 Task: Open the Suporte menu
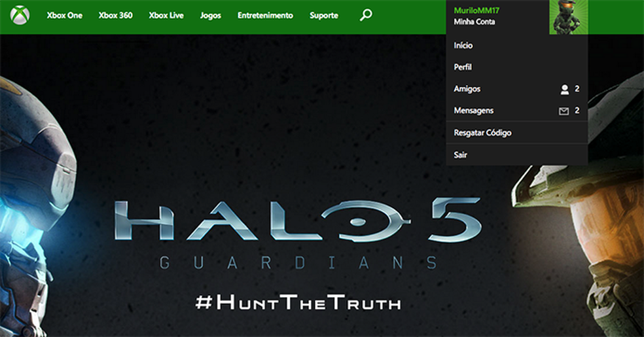click(x=324, y=16)
